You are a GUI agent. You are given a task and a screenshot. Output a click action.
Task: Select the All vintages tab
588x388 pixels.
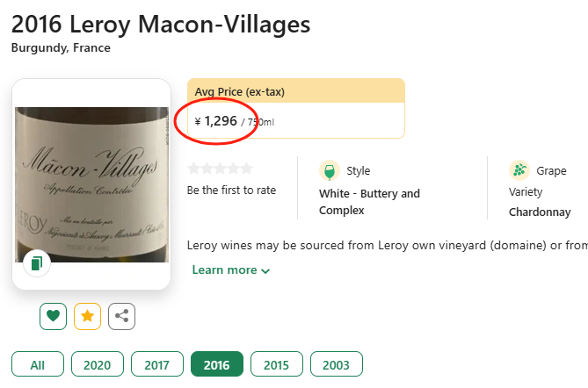[x=38, y=364]
